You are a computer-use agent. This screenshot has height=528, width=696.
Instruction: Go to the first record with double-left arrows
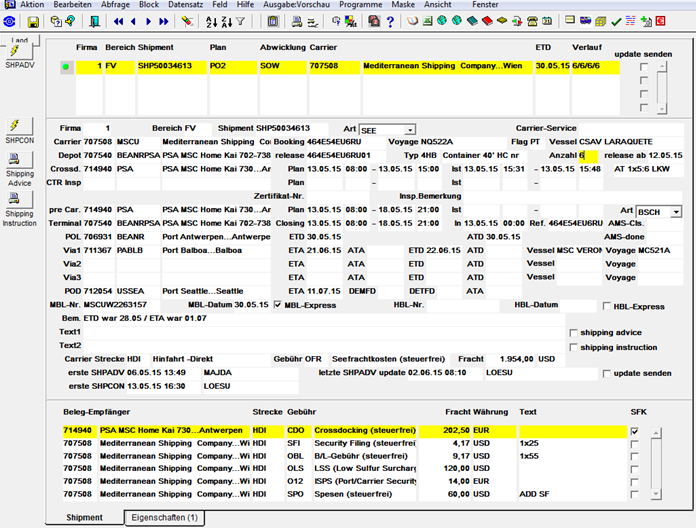(119, 21)
